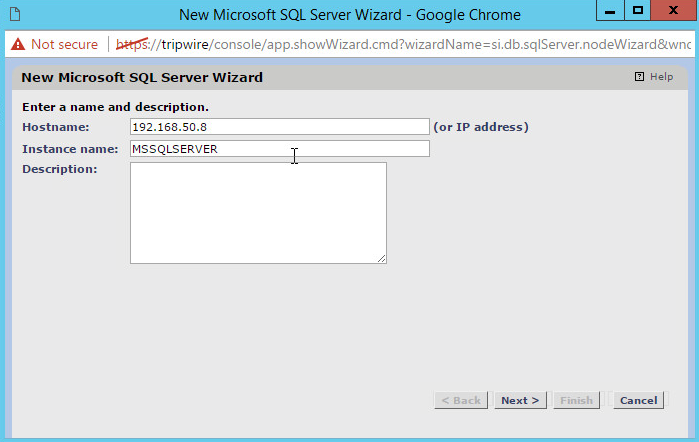Screen dimensions: 699x442
Task: Click inside the Description text area
Action: coord(258,213)
